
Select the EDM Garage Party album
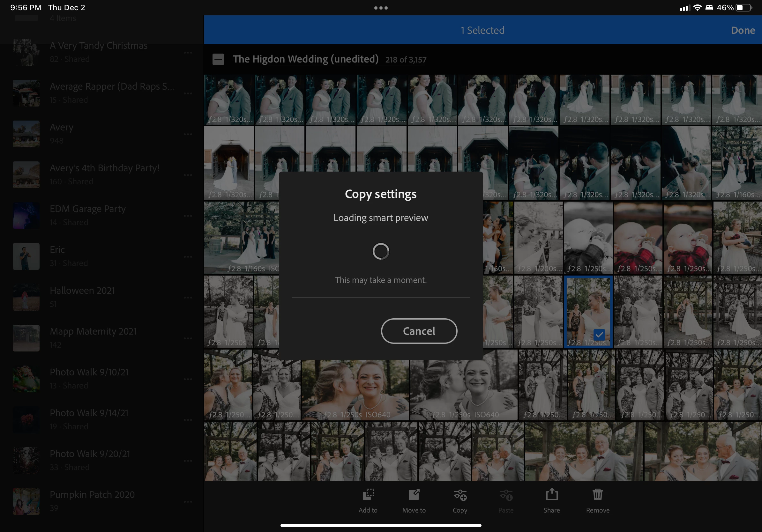click(x=88, y=209)
